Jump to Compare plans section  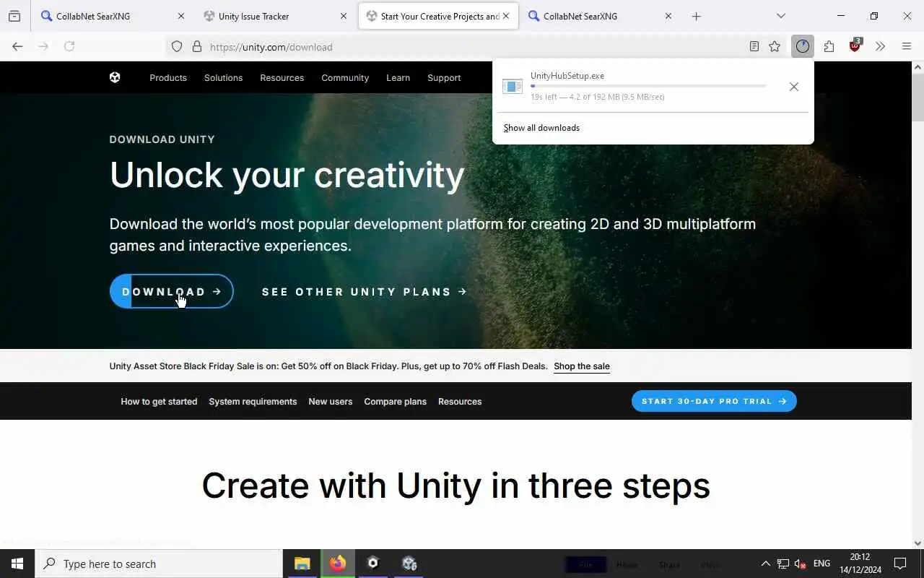[396, 401]
